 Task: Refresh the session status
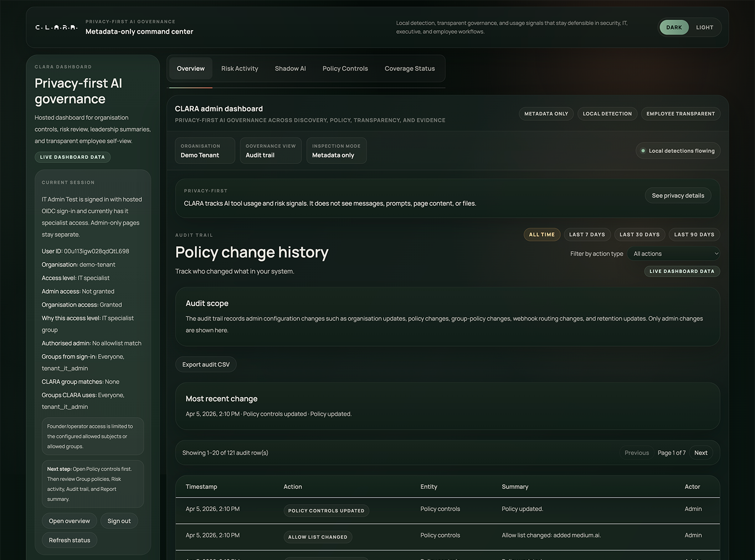pos(69,539)
